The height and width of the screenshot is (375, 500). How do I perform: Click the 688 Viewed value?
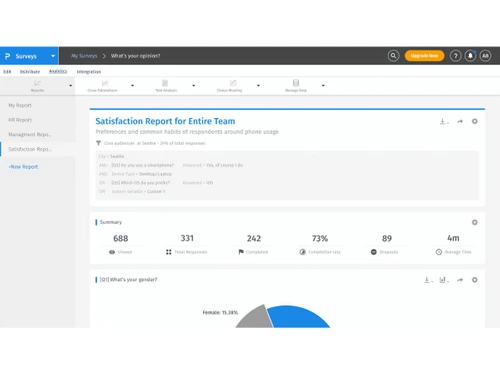(121, 238)
